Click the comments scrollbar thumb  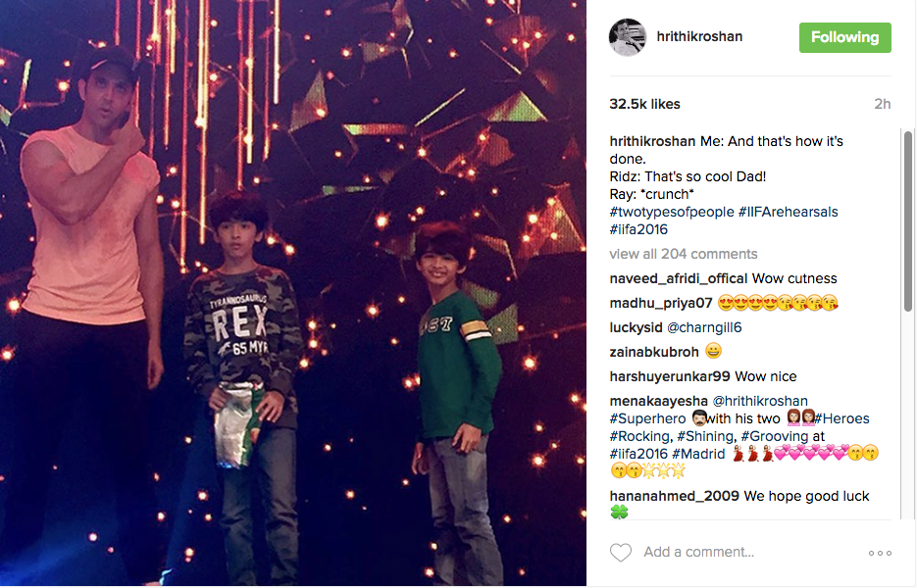(x=907, y=220)
